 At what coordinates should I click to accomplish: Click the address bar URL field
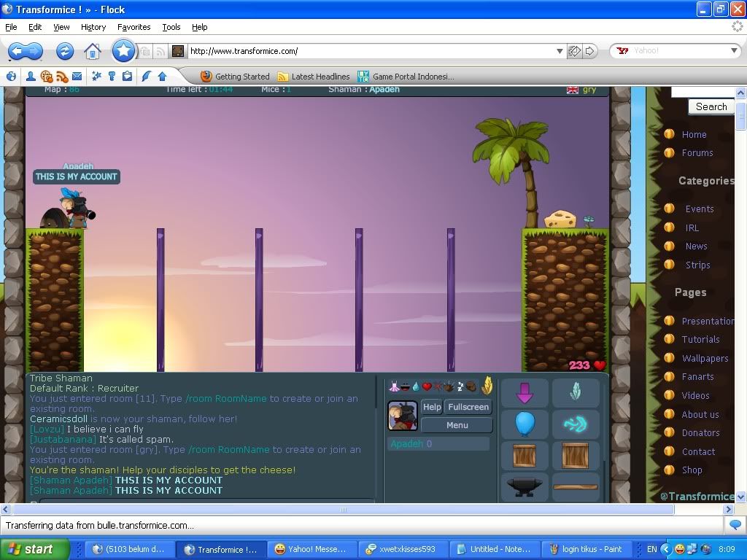[x=371, y=51]
